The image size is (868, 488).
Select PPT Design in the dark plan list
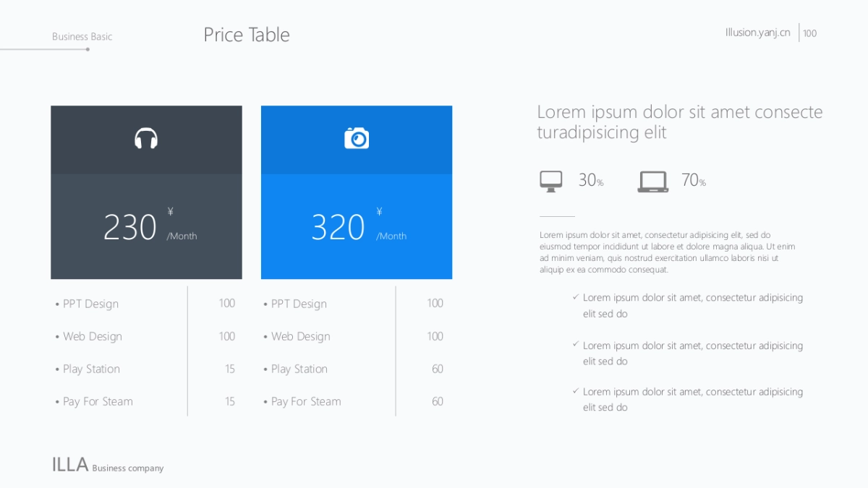click(x=90, y=304)
